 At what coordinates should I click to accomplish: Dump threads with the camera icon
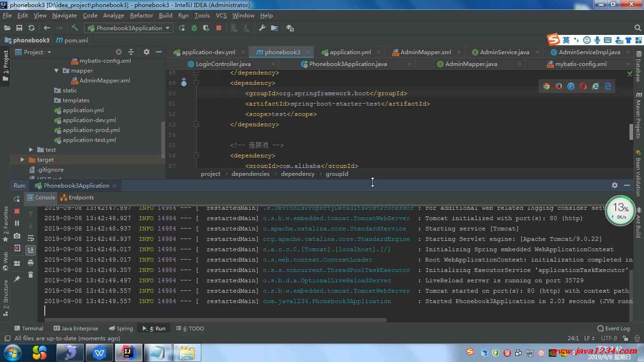click(17, 236)
